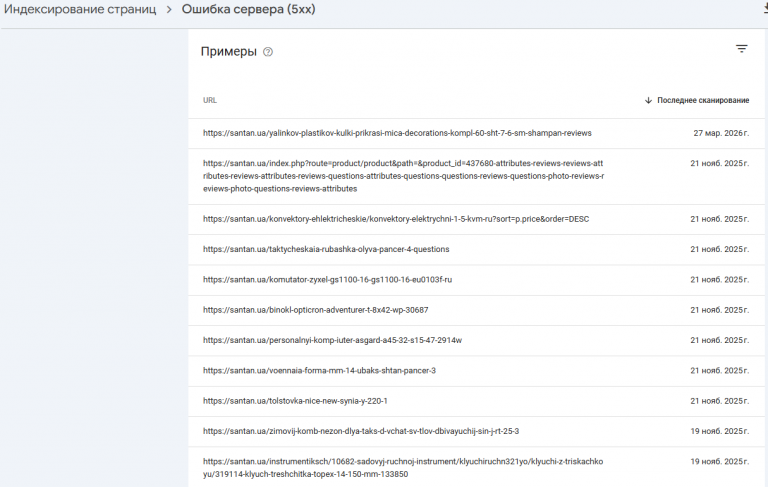Click the download icon in top-right corner
This screenshot has width=768, height=487.
pos(764,8)
